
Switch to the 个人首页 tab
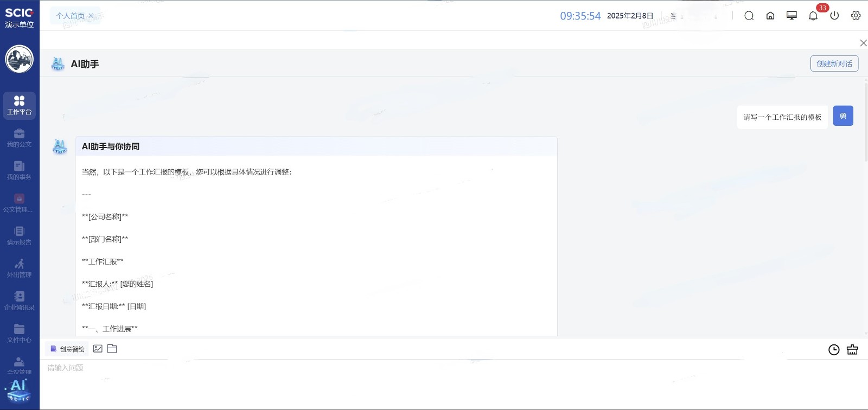70,16
